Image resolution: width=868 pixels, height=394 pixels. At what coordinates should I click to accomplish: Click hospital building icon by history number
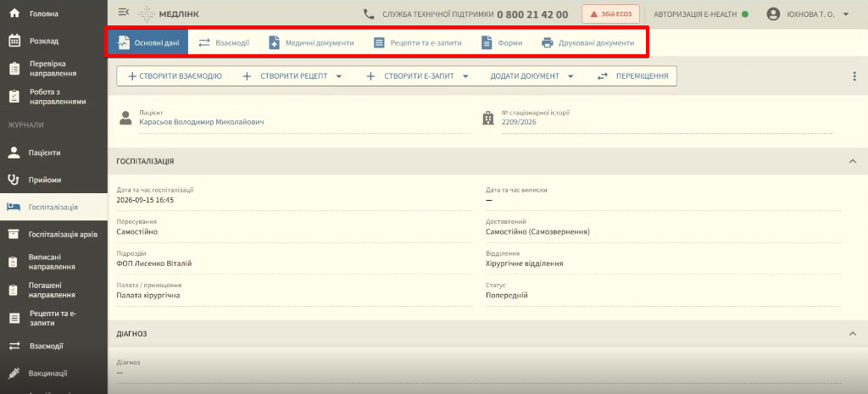click(x=487, y=118)
